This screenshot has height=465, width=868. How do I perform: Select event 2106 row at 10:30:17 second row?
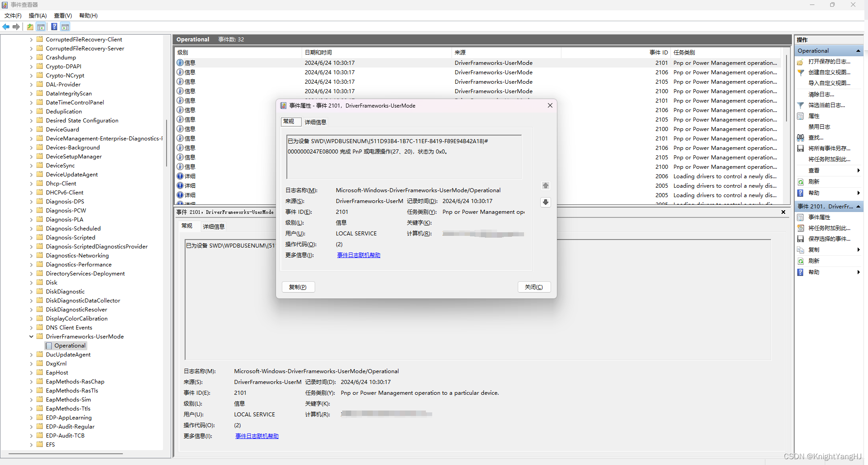pos(477,72)
